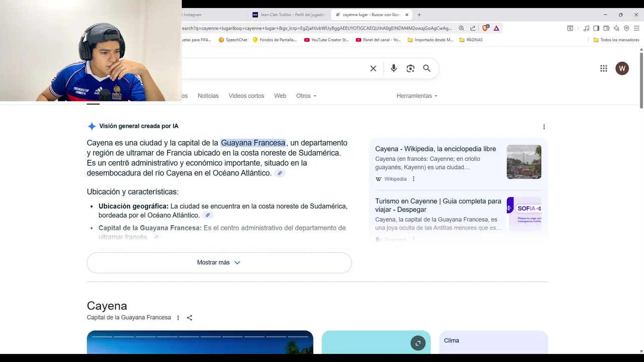Click the Cayena photo carousel image
The height and width of the screenshot is (362, 644).
pyautogui.click(x=200, y=342)
